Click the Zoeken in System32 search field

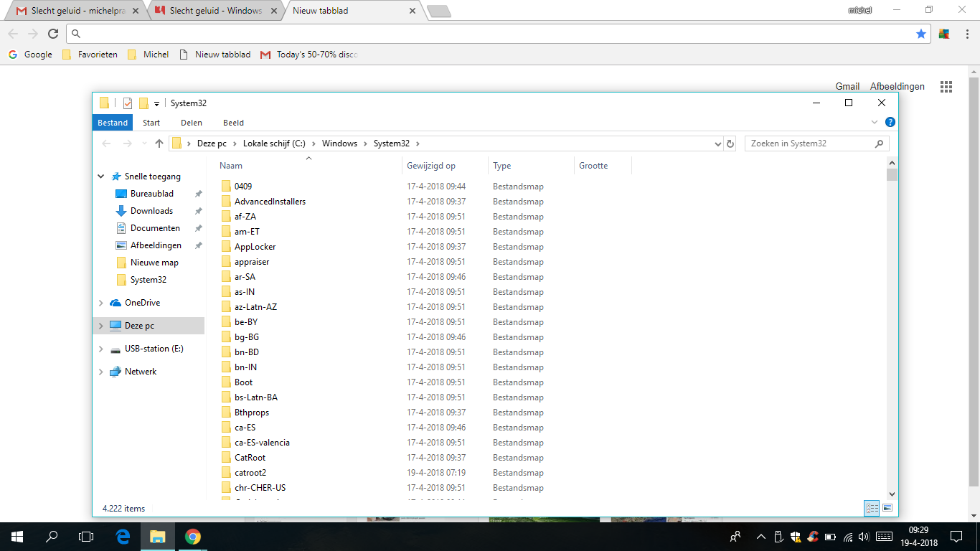[x=810, y=143]
